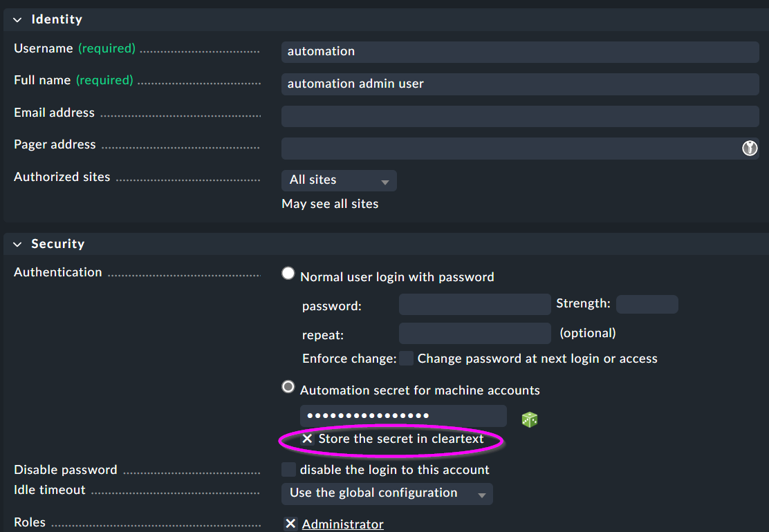Click the repeat password field
Viewport: 769px width, 532px height.
tap(474, 333)
